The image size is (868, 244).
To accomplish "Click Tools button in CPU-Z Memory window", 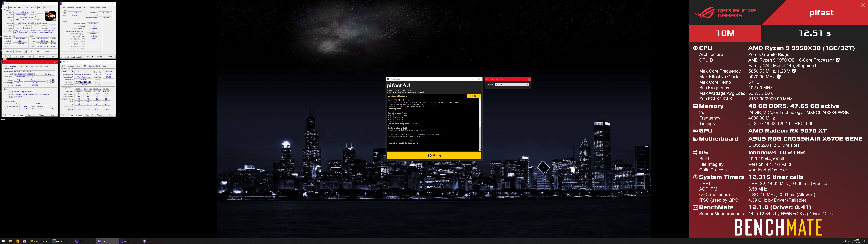I will click(x=87, y=57).
